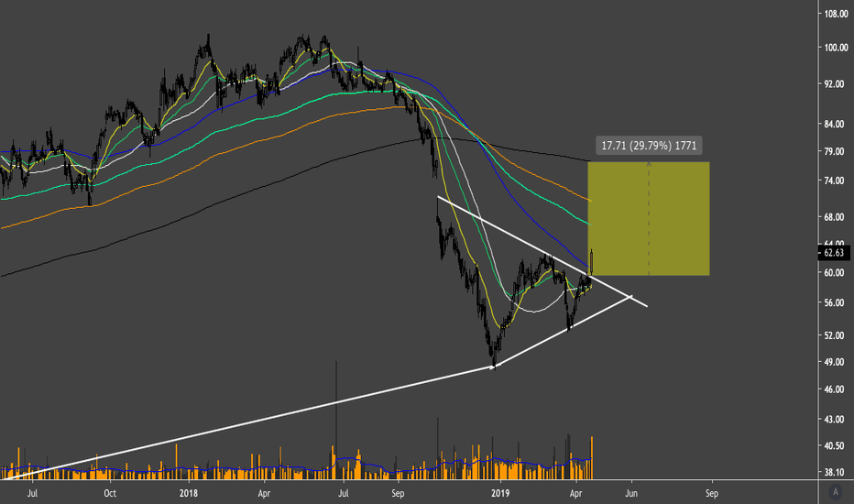This screenshot has width=854, height=504.
Task: Click the 100.00 price axis label
Action: click(x=836, y=48)
